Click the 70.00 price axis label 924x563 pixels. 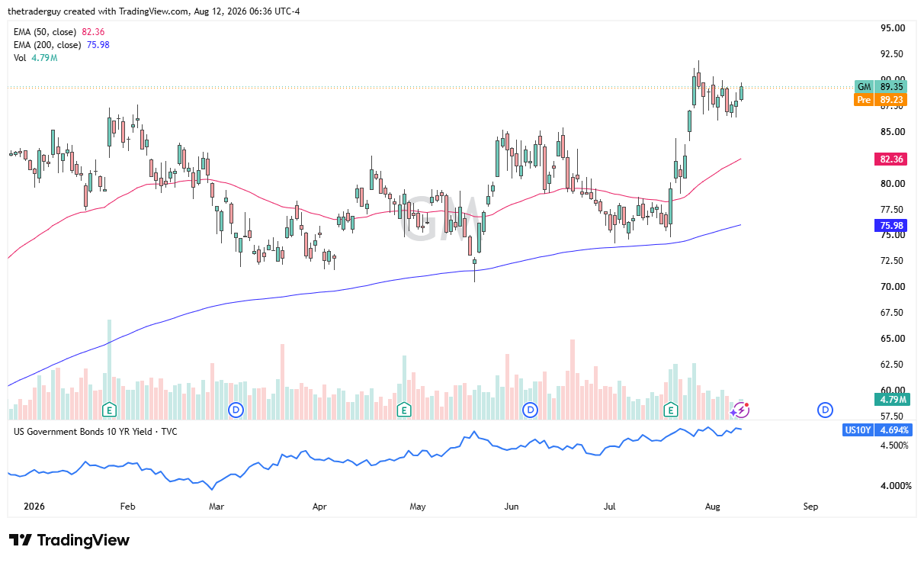[x=892, y=287]
